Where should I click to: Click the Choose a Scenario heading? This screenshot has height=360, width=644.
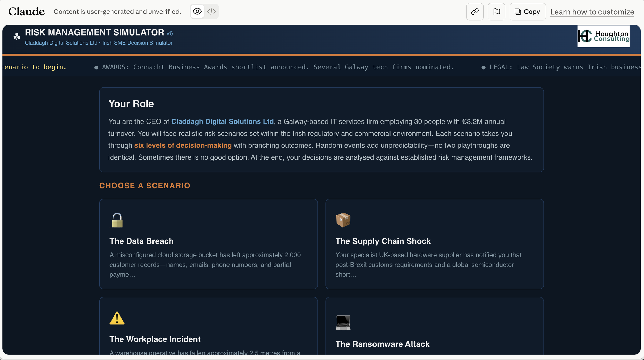pos(145,186)
